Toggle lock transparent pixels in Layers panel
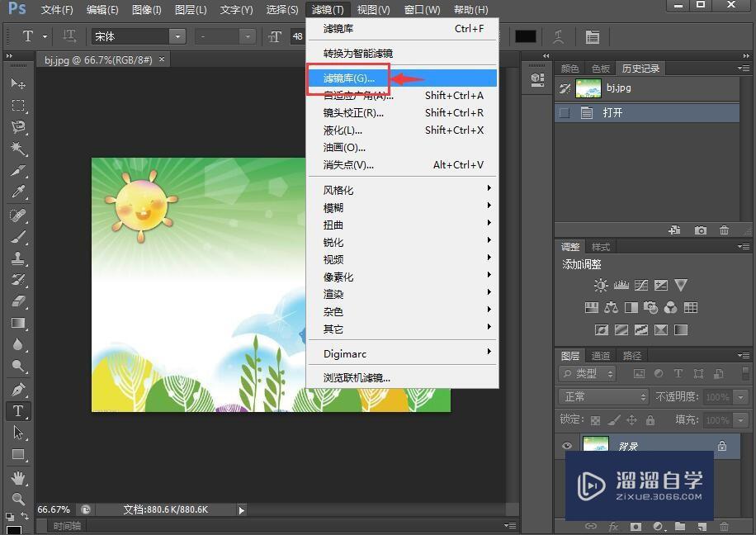Viewport: 756px width, 535px height. pyautogui.click(x=595, y=419)
